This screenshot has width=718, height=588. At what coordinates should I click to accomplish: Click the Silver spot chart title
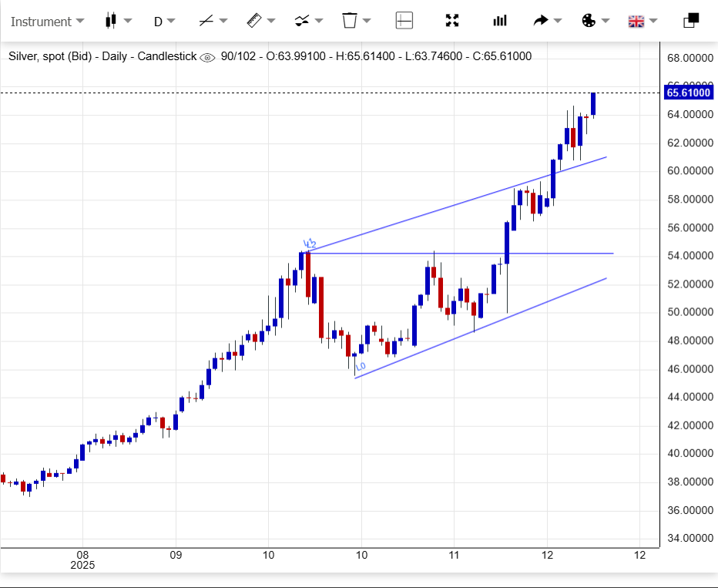tap(102, 56)
